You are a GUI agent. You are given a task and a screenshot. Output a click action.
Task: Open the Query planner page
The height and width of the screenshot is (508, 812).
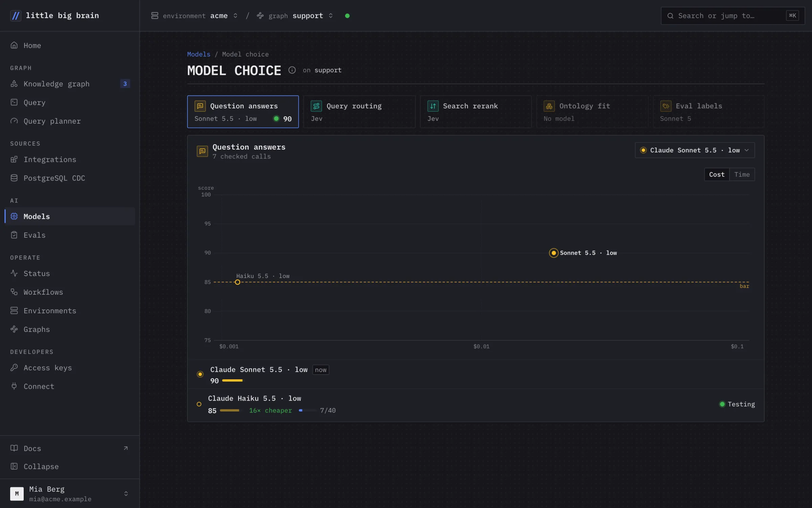tap(70, 121)
